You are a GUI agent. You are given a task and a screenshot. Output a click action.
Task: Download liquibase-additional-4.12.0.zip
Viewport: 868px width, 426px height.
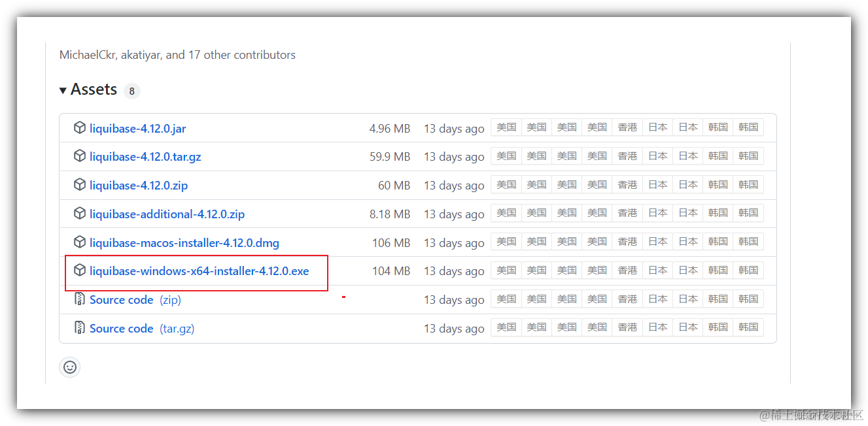coord(167,214)
